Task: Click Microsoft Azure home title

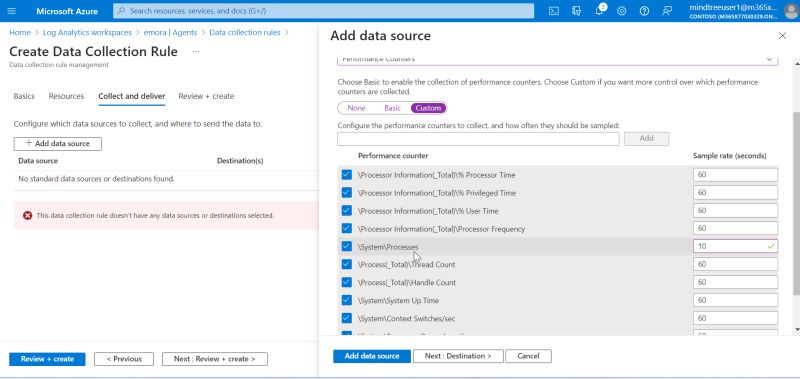Action: pos(67,11)
